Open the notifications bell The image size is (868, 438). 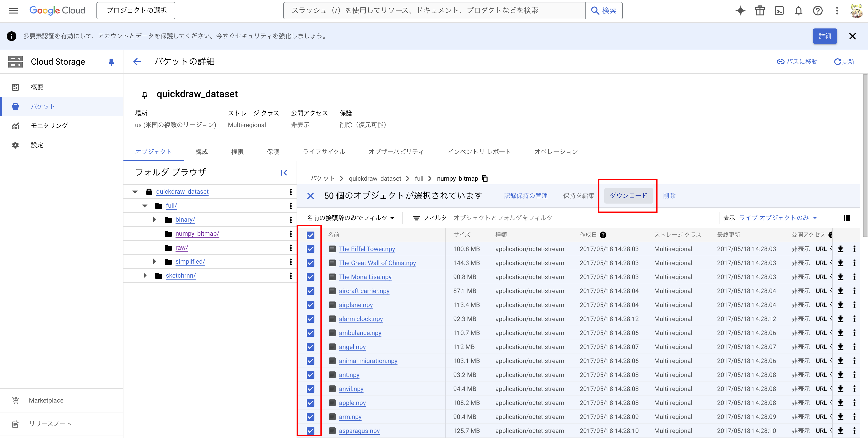pyautogui.click(x=798, y=10)
